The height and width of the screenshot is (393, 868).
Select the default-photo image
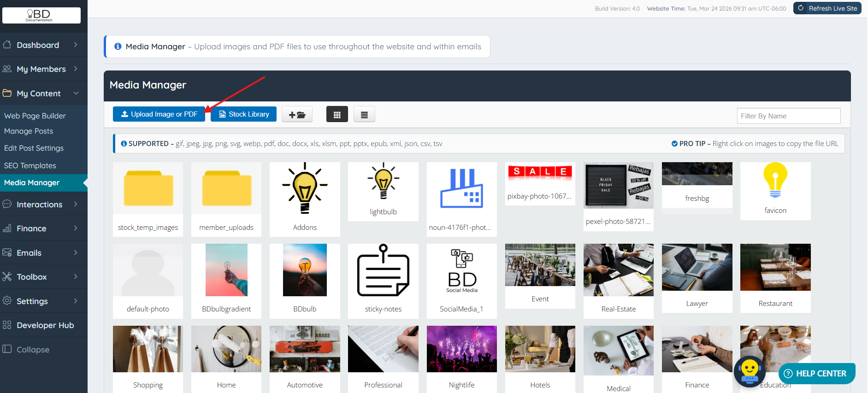click(148, 281)
